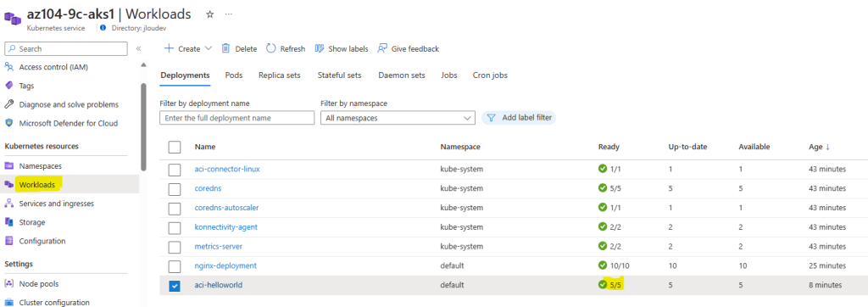Toggle the select-all checkbox in the table header

coord(175,147)
